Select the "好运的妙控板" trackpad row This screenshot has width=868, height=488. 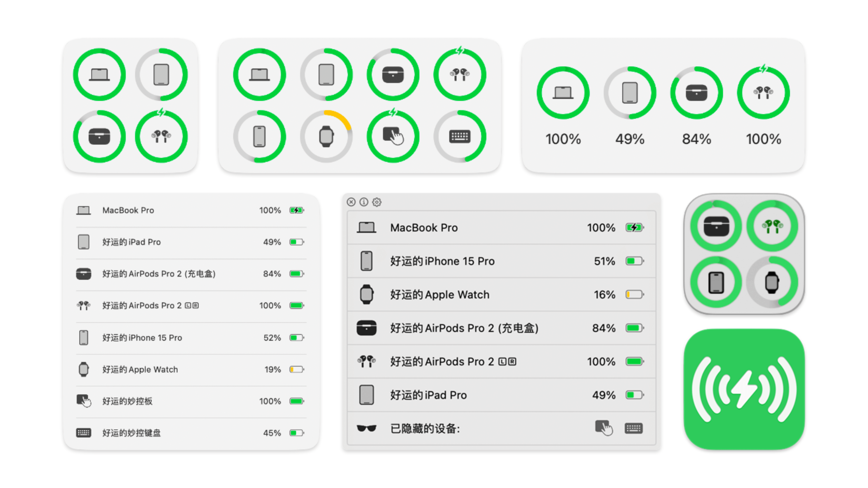[191, 401]
